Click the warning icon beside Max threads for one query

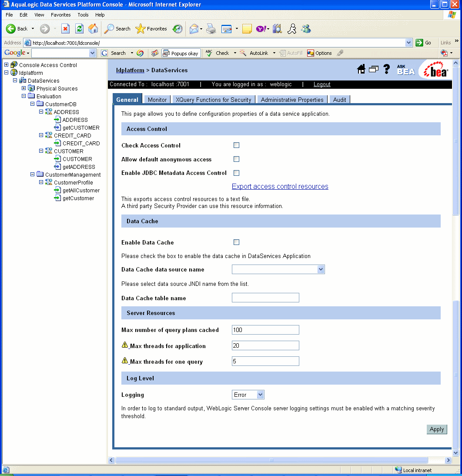point(125,361)
